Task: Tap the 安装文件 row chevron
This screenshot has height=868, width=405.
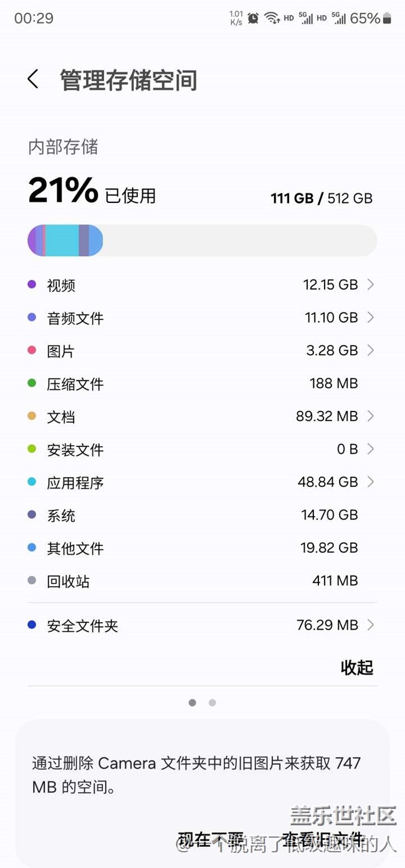Action: 371,449
